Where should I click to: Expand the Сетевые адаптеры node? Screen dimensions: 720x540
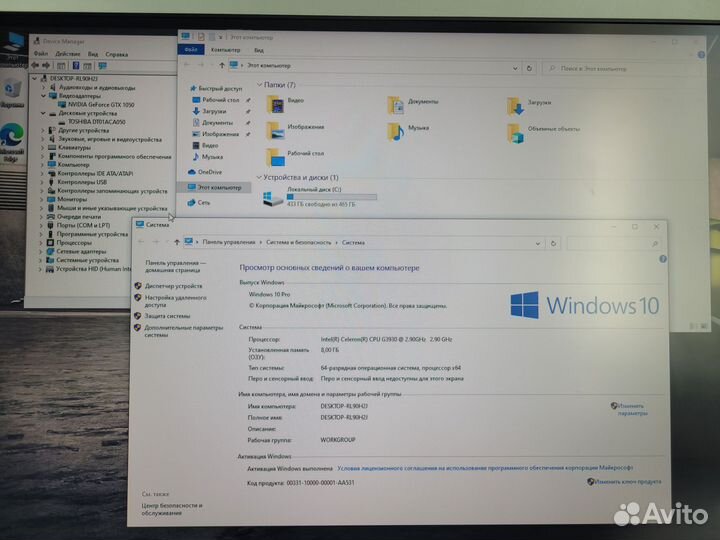click(41, 251)
